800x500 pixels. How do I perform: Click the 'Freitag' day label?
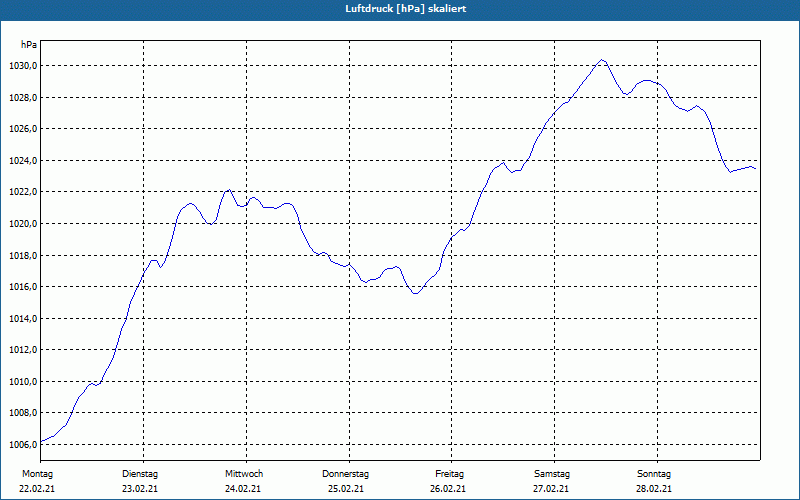449,474
